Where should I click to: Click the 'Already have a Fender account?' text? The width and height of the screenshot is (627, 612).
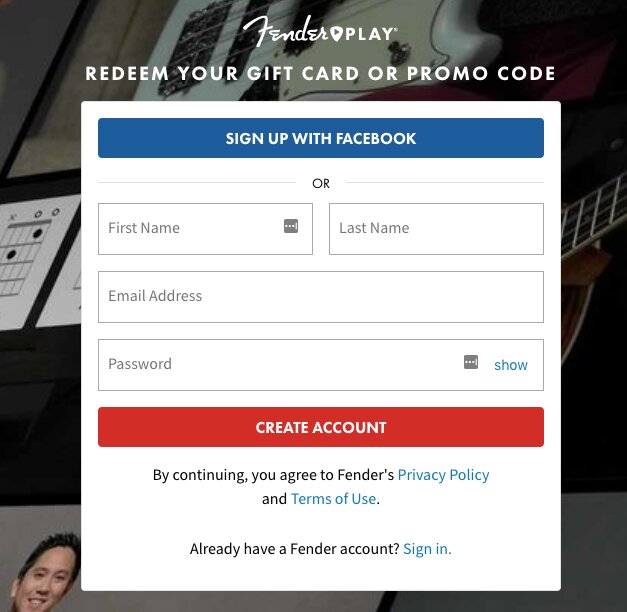coord(294,549)
